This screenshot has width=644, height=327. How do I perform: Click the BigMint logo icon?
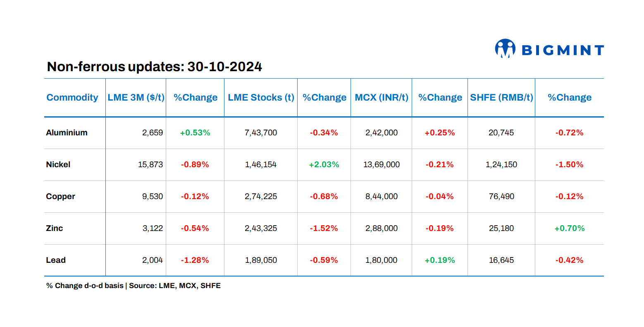[x=505, y=48]
